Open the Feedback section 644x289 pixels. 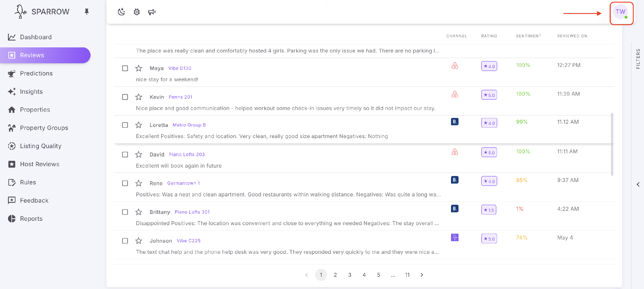[45, 200]
